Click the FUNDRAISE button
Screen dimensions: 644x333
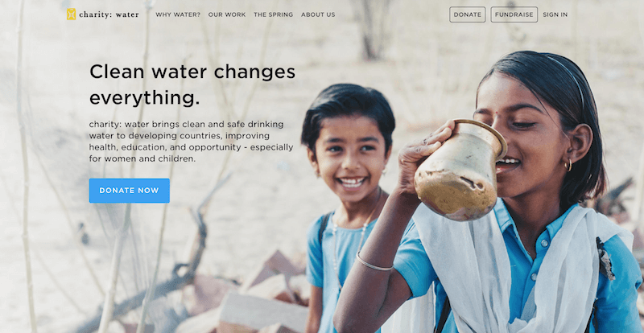(x=514, y=14)
